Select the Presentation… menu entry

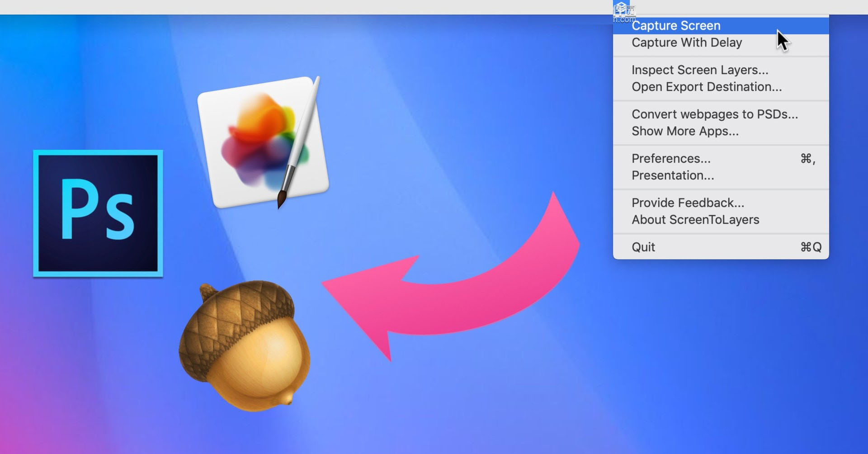coord(721,175)
